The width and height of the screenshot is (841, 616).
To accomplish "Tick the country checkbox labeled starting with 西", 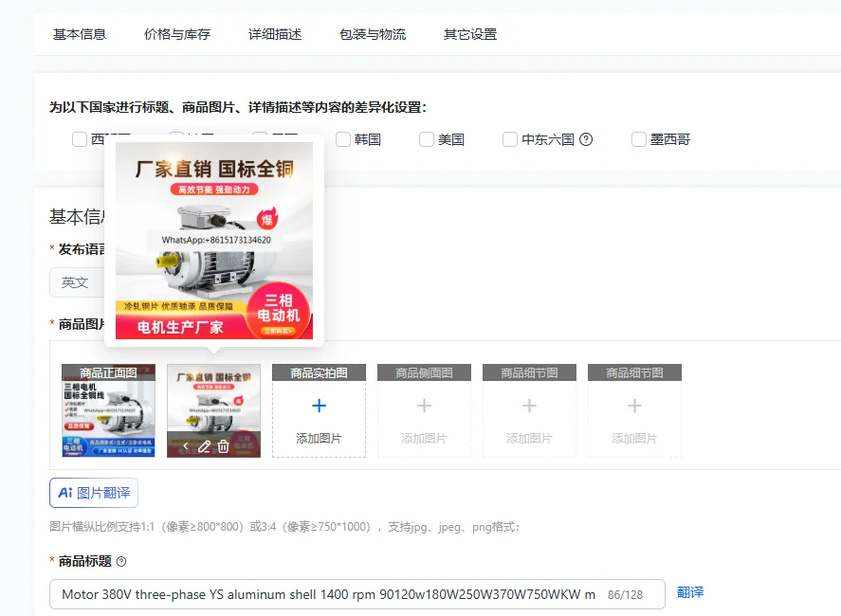I will click(80, 139).
